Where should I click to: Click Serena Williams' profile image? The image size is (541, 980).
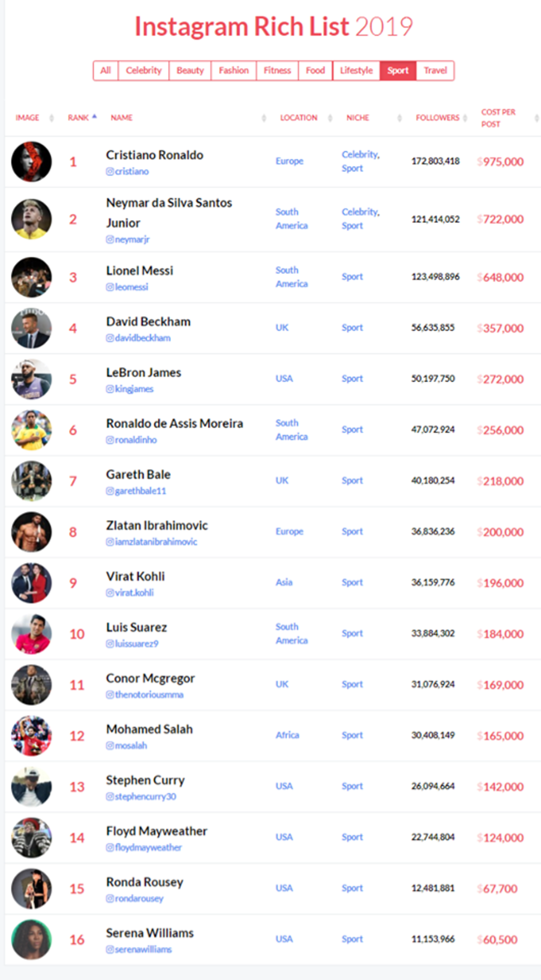[x=31, y=939]
